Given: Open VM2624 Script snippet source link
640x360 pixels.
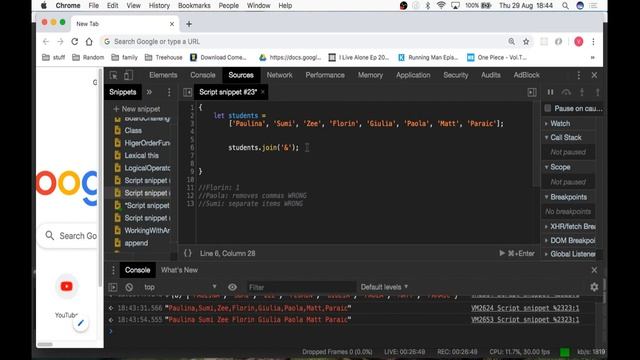Looking at the screenshot, I should point(525,308).
